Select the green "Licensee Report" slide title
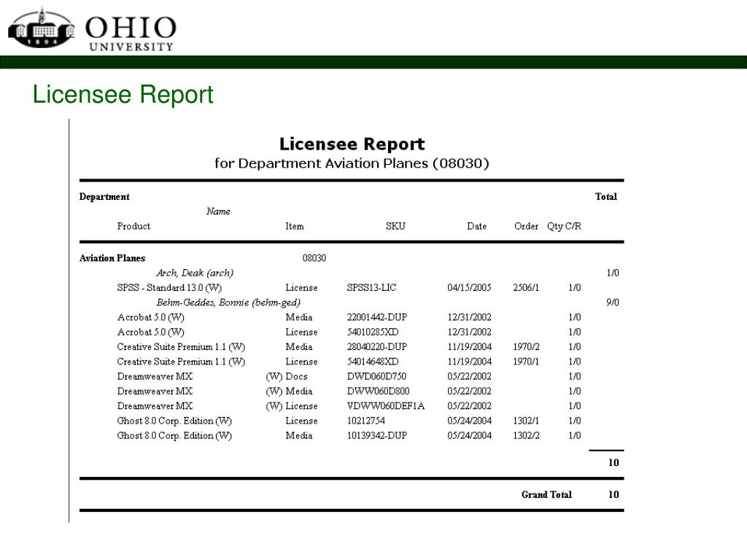The image size is (747, 560). pos(123,94)
